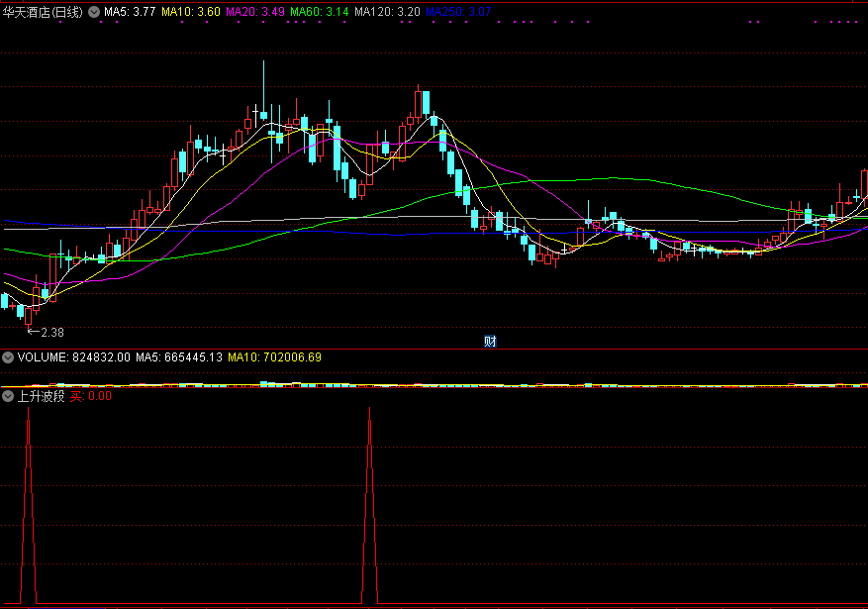
Task: Click the volume MA10: 702006.69 label
Action: point(274,357)
